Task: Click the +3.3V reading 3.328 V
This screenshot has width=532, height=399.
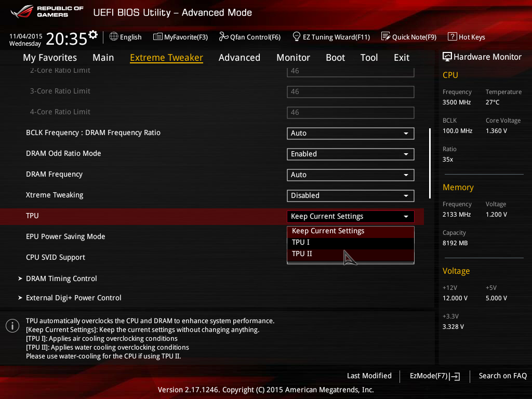Action: point(453,327)
